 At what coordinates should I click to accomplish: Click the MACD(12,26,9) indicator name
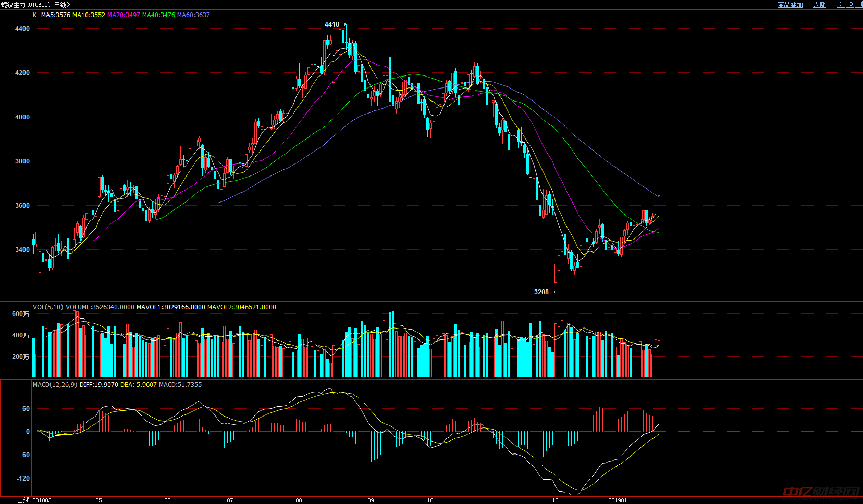(x=55, y=385)
